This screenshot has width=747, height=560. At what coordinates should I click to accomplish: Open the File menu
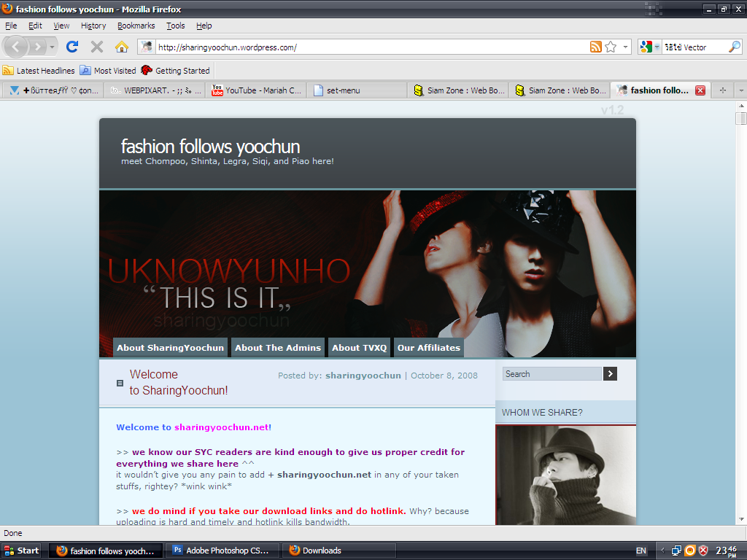11,26
